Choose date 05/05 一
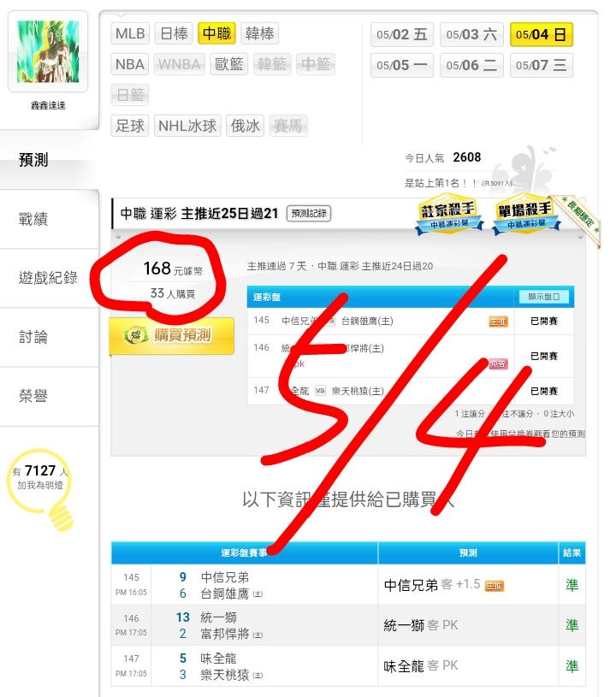Viewport: 616px width, 697px height. point(401,65)
